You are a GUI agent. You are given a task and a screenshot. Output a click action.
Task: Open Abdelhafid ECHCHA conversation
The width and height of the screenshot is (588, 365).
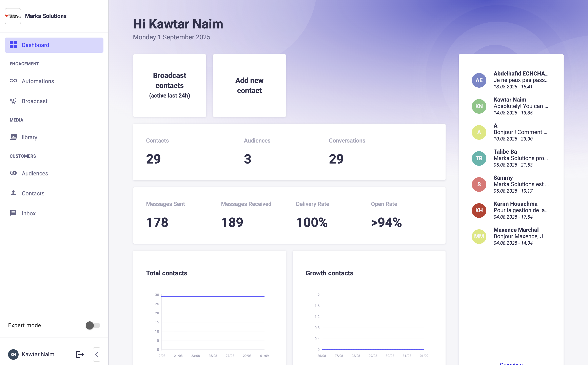click(x=511, y=80)
